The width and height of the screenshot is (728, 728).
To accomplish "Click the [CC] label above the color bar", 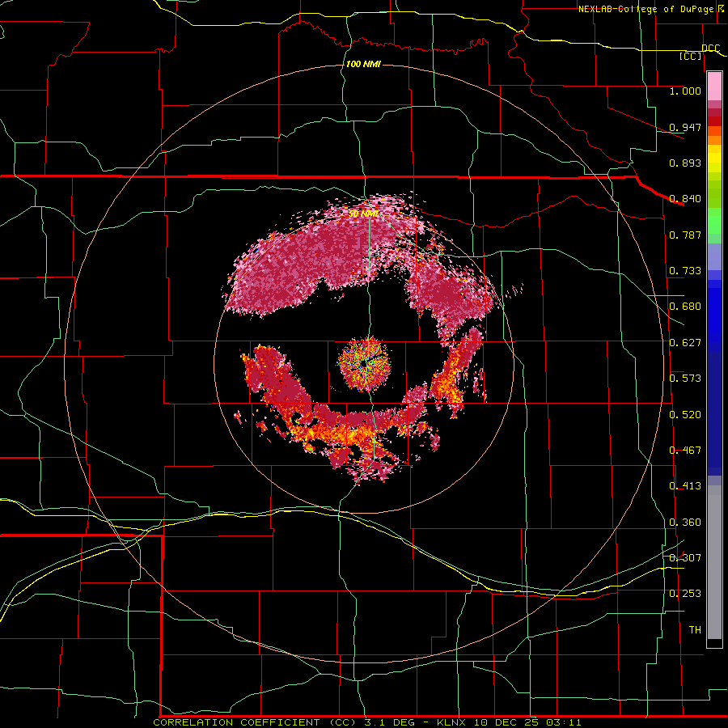I will tap(691, 56).
